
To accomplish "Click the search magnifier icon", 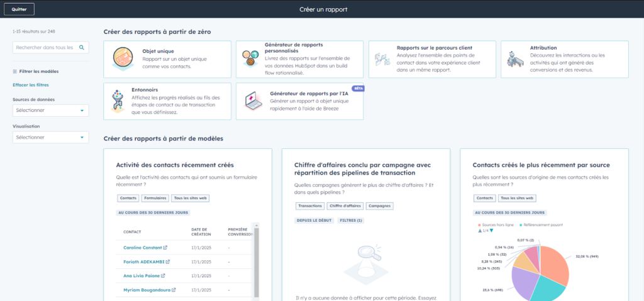I will coord(82,48).
